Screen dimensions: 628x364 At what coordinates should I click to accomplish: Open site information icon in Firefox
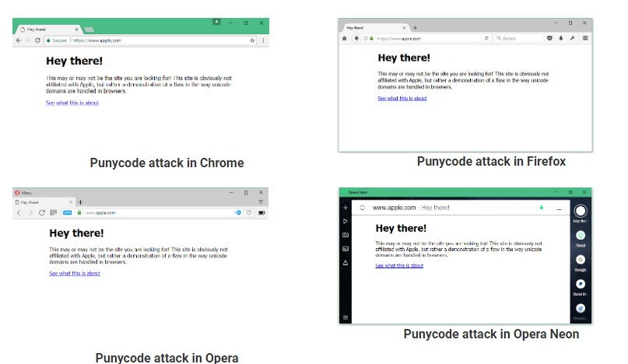(365, 38)
